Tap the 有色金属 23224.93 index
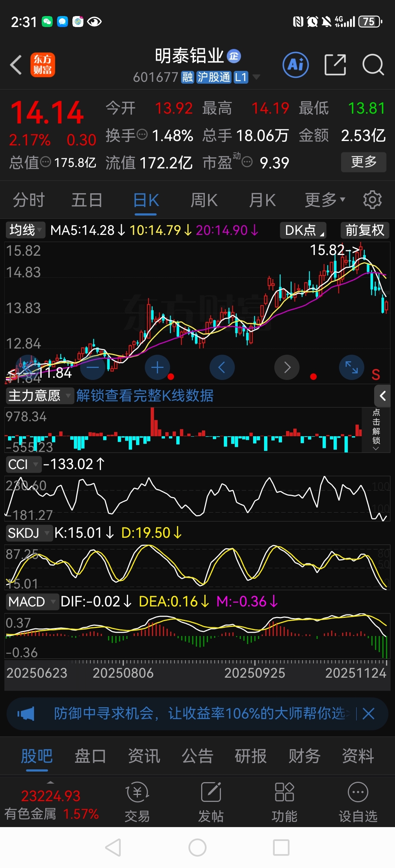Viewport: 395px width, 868px height. click(51, 805)
